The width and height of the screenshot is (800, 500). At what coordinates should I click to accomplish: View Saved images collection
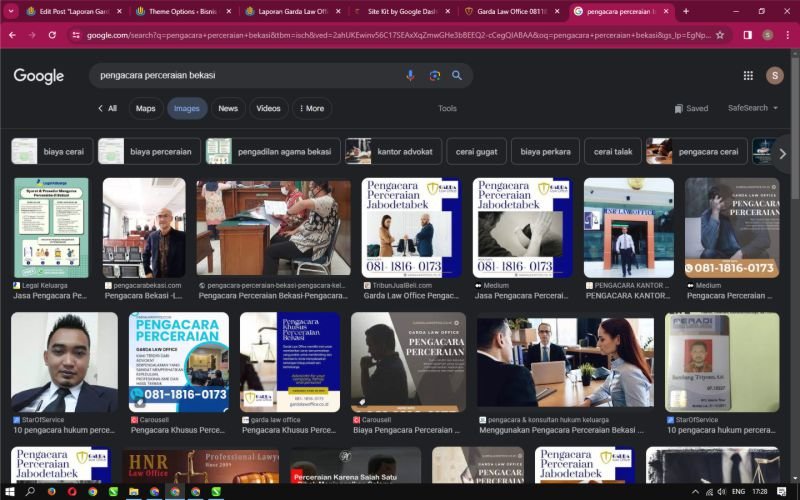click(691, 108)
